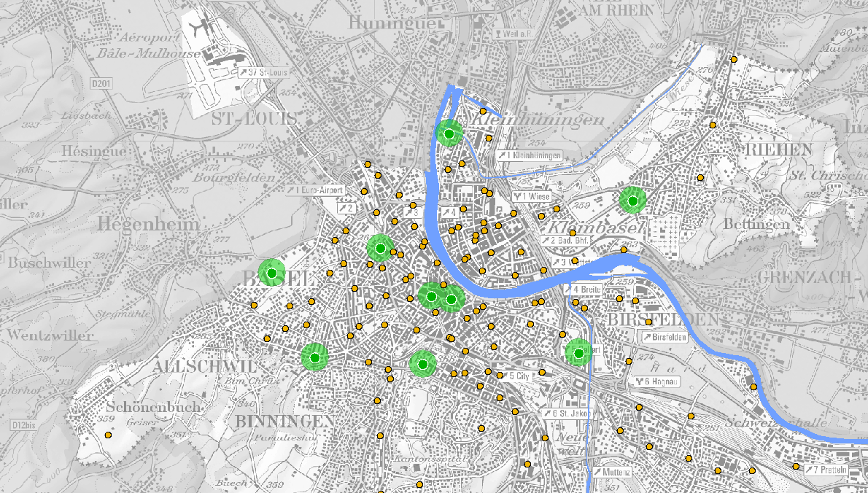Click green marker north of BINNINGEN label
Viewport: 868px width, 493px height.
[x=422, y=364]
